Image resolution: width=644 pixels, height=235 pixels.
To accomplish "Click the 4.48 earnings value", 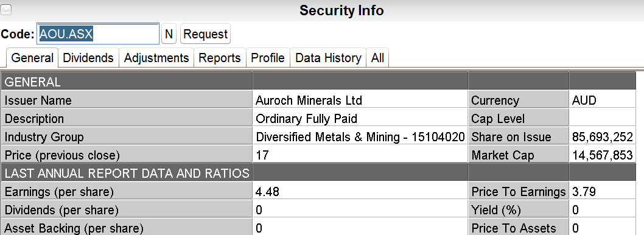I will [360, 191].
